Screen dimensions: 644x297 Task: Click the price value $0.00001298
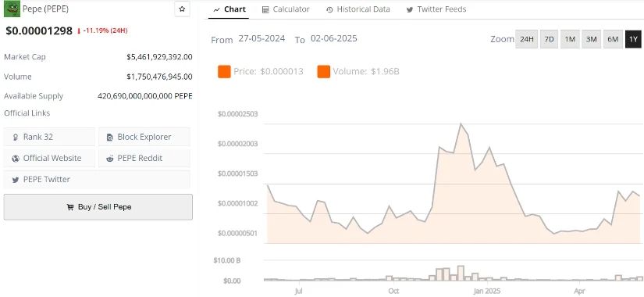(x=39, y=30)
